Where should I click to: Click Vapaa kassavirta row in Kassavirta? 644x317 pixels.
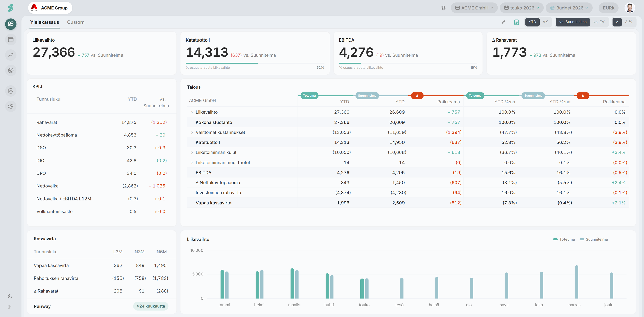pyautogui.click(x=102, y=265)
